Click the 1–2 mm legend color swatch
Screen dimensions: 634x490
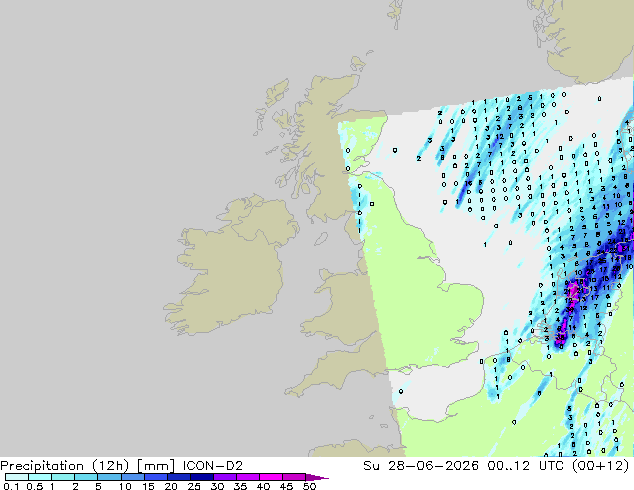[63, 477]
